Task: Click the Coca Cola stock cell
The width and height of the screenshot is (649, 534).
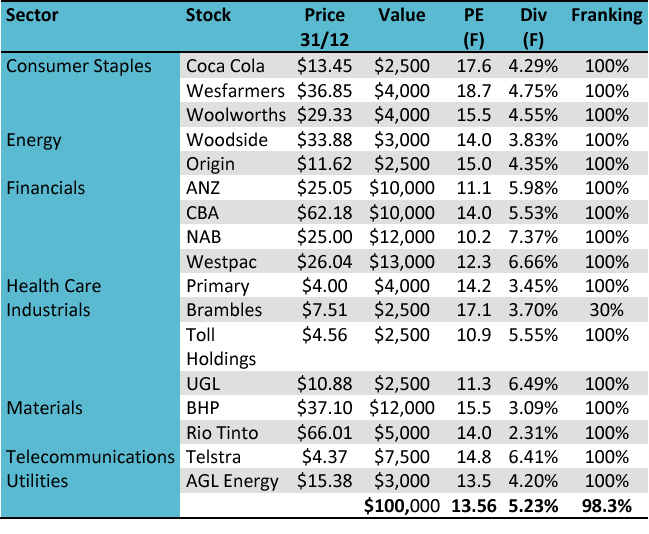Action: tap(225, 66)
